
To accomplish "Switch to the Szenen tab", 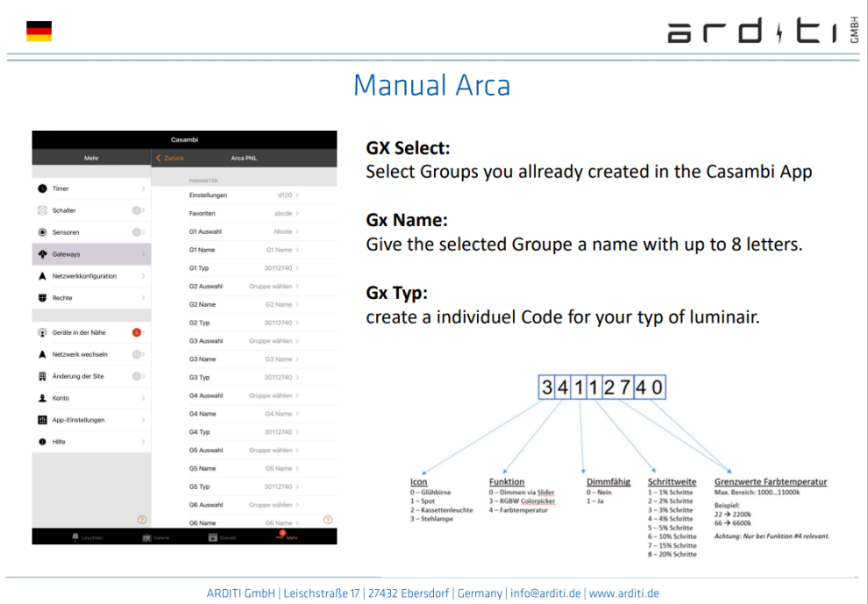I will pyautogui.click(x=222, y=537).
